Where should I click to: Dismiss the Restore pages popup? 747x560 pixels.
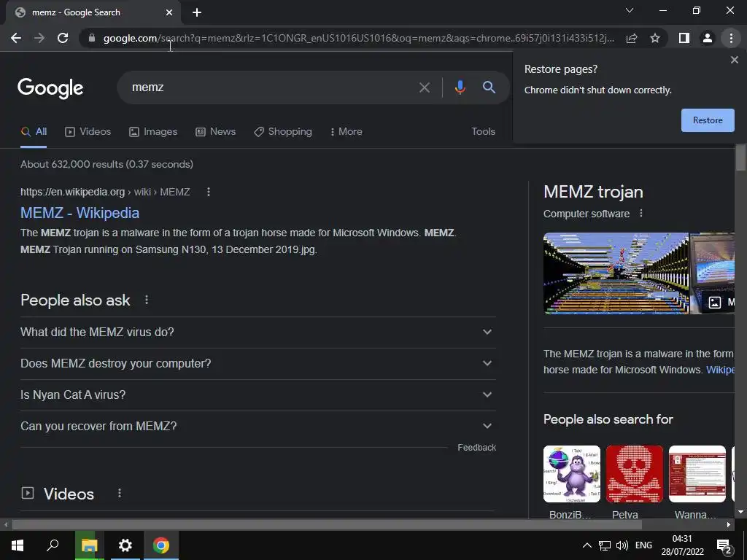(734, 60)
